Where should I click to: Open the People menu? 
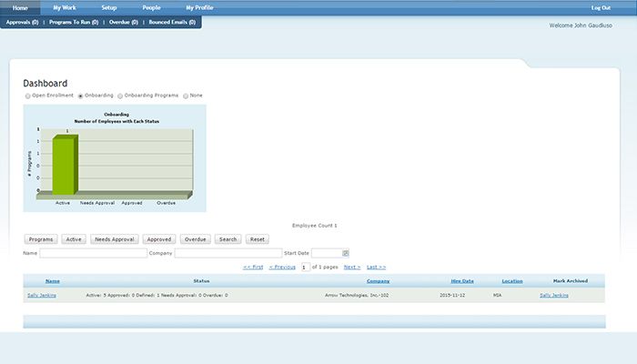coord(151,7)
